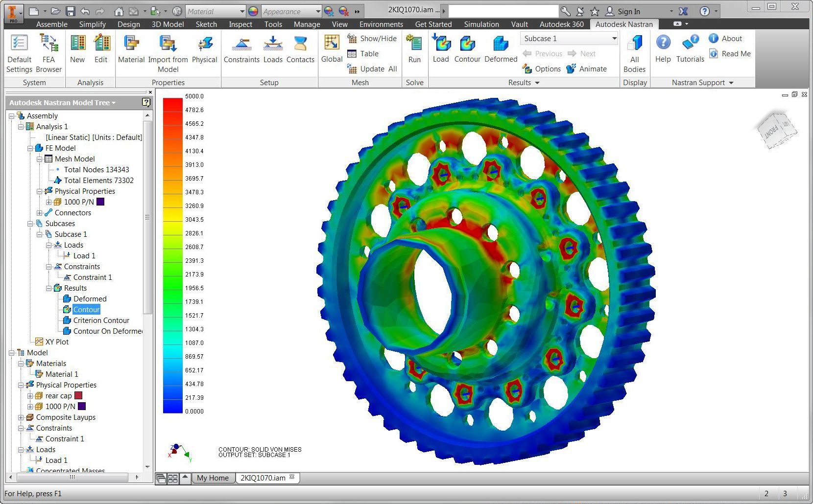Screen dimensions: 813x504
Task: Switch to the Simulation ribbon tab
Action: click(x=481, y=24)
